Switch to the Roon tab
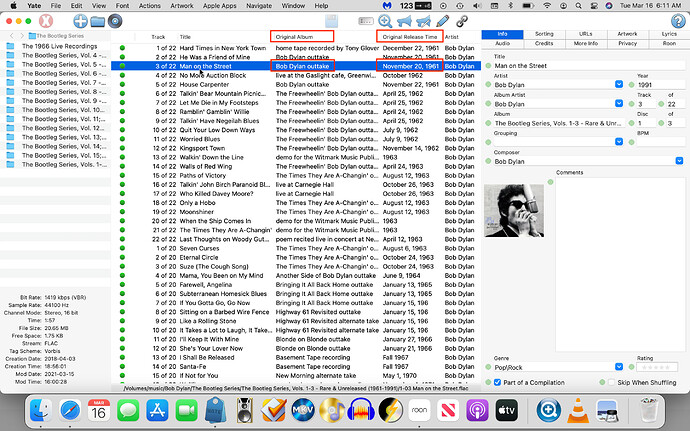 669,43
